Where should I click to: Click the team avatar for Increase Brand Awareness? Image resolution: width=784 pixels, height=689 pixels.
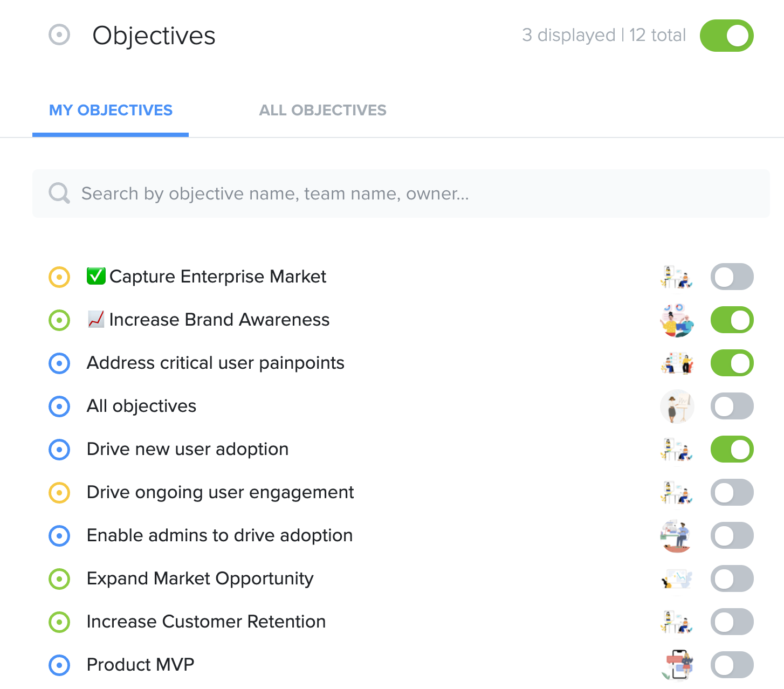pyautogui.click(x=677, y=320)
